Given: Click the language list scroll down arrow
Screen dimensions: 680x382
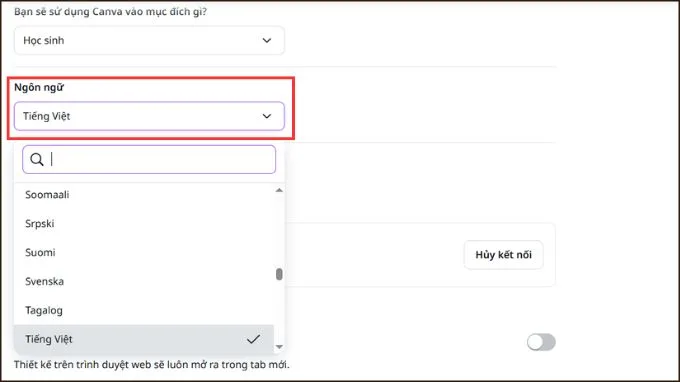Looking at the screenshot, I should (279, 346).
